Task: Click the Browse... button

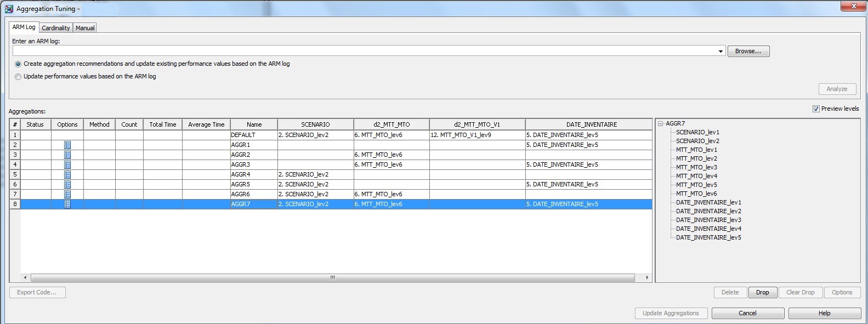Action: coord(748,51)
